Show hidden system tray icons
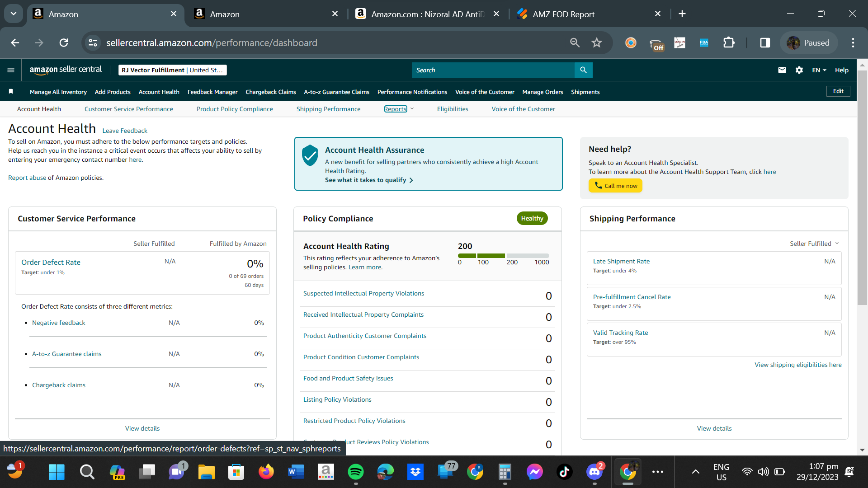Image resolution: width=868 pixels, height=488 pixels. tap(696, 472)
